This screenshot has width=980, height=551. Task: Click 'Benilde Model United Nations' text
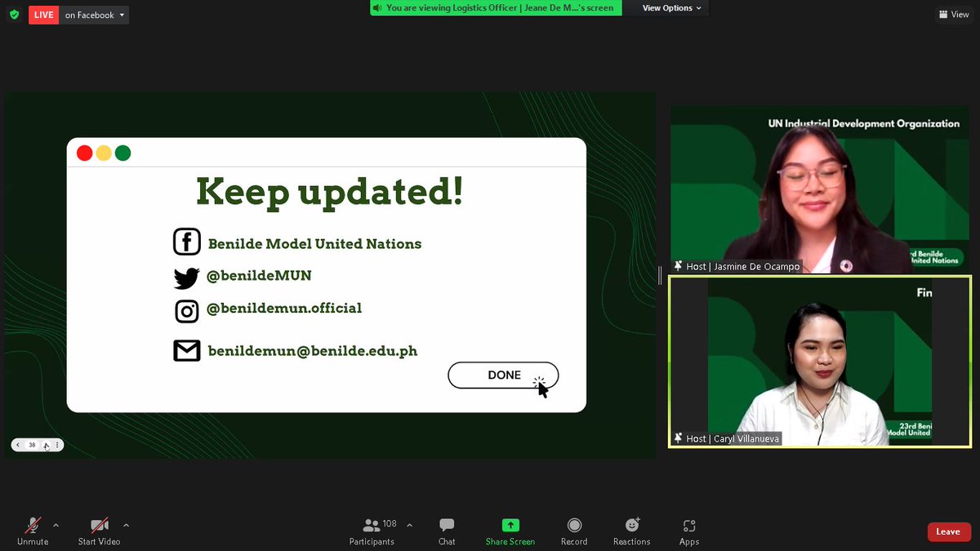pyautogui.click(x=314, y=243)
